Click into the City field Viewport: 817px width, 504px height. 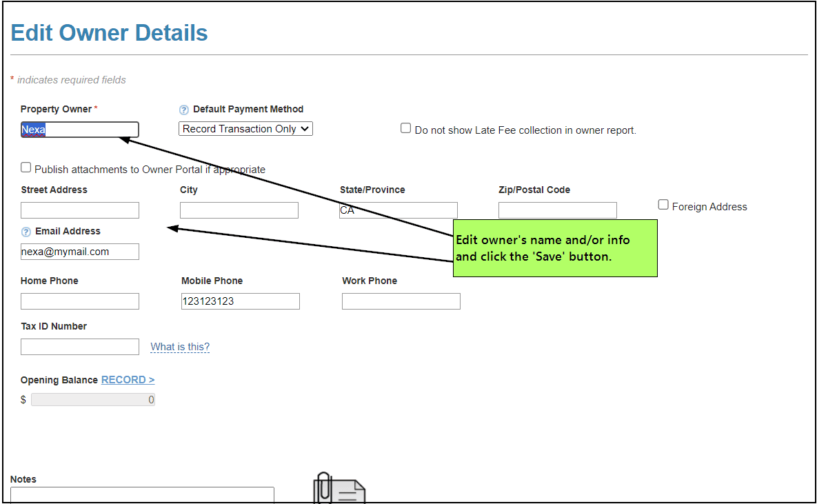239,210
